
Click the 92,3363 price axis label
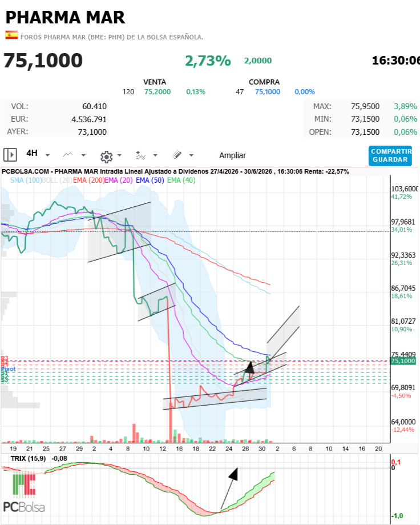coord(403,255)
